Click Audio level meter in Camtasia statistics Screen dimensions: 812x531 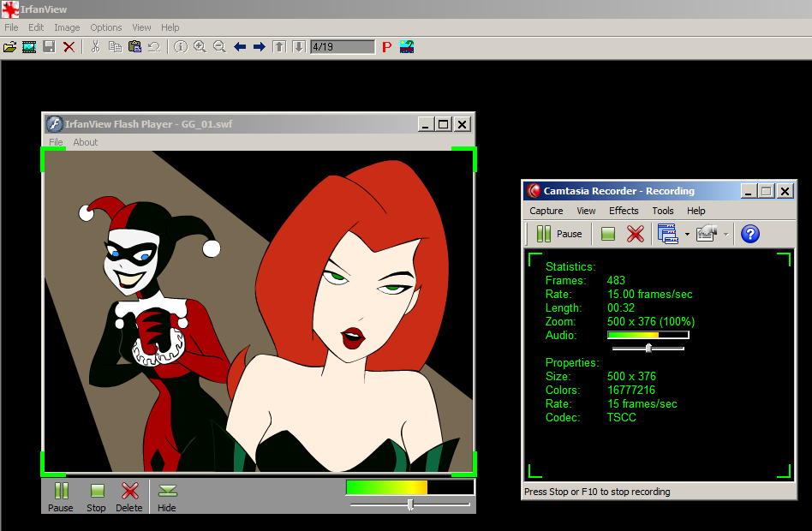point(648,335)
